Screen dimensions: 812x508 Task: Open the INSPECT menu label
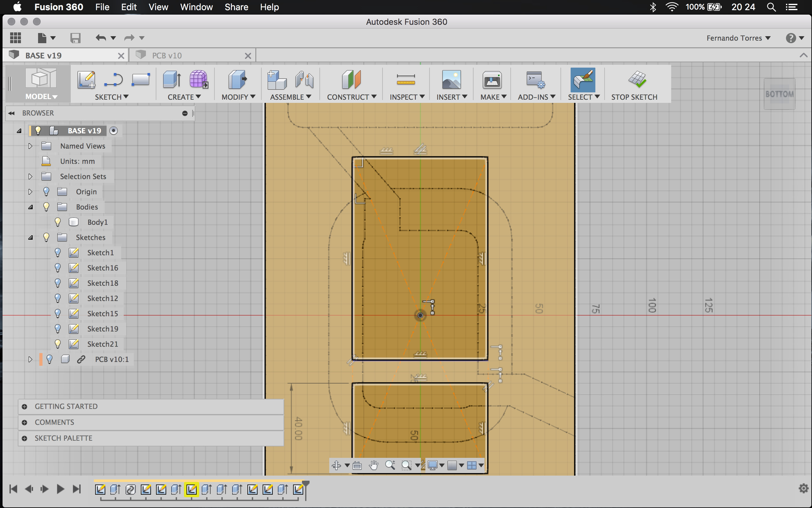(x=407, y=97)
